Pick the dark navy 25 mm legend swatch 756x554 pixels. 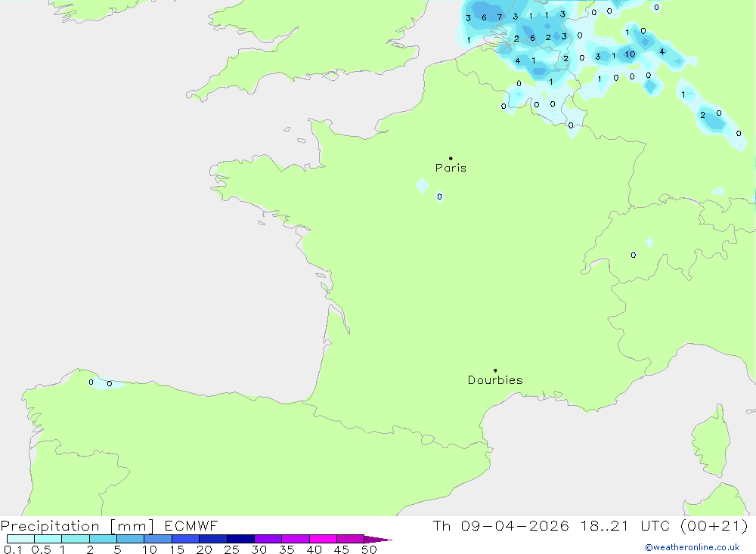pos(240,539)
